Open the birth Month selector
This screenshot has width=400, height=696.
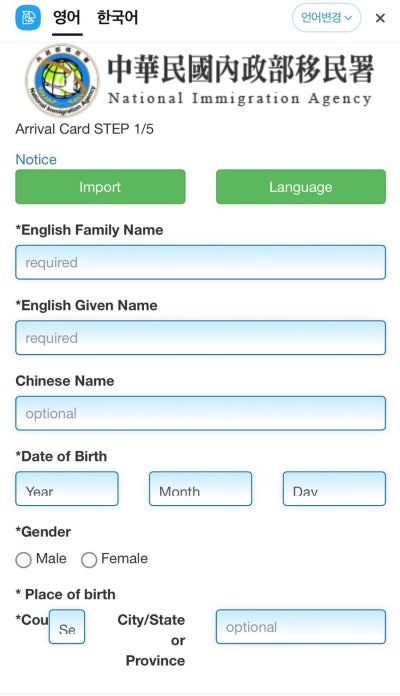pyautogui.click(x=201, y=489)
